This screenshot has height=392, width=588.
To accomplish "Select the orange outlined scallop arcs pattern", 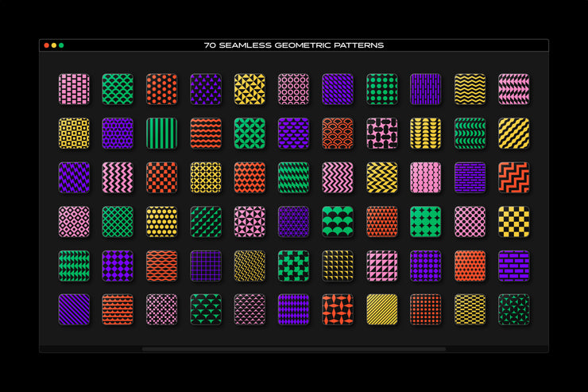I will pos(337,133).
